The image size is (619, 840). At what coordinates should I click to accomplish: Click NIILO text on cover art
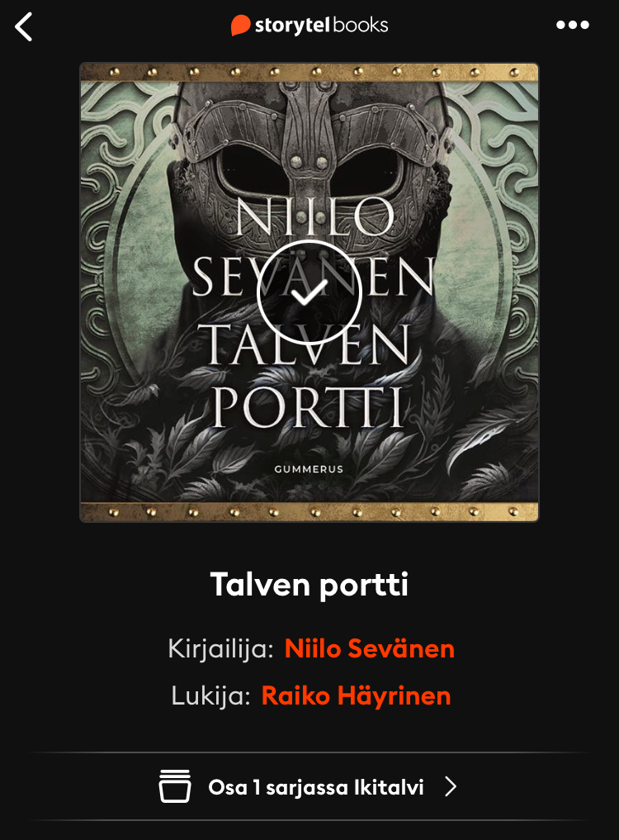[x=314, y=216]
